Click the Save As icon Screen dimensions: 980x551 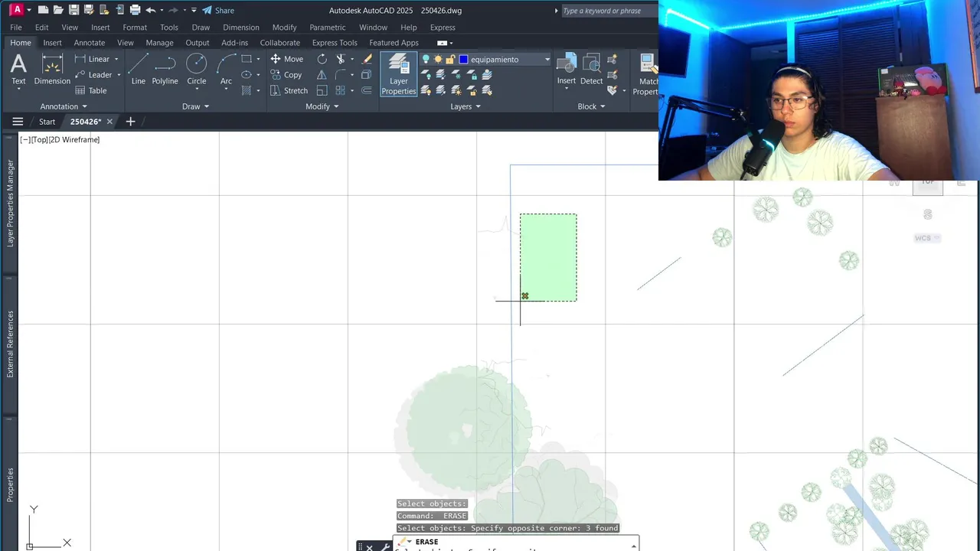[89, 10]
